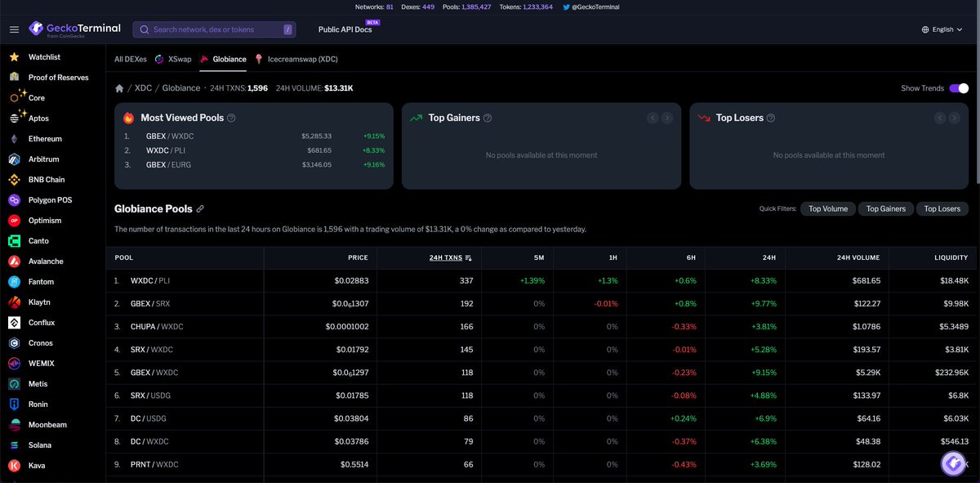Select the Core network icon
This screenshot has height=483, width=980.
point(14,97)
